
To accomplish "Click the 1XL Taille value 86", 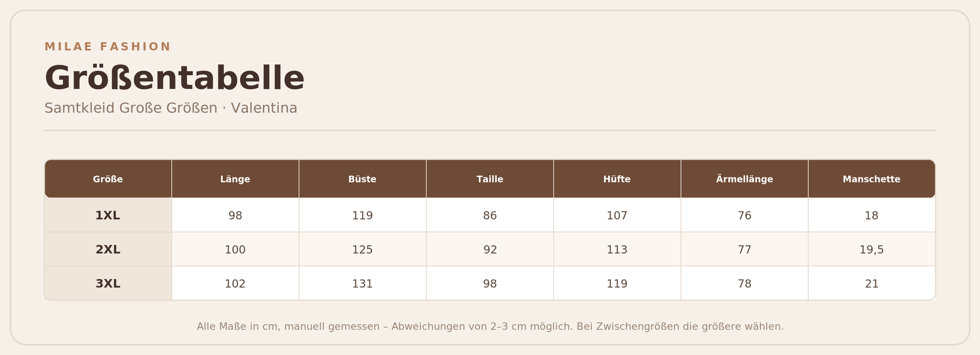I will click(x=490, y=215).
